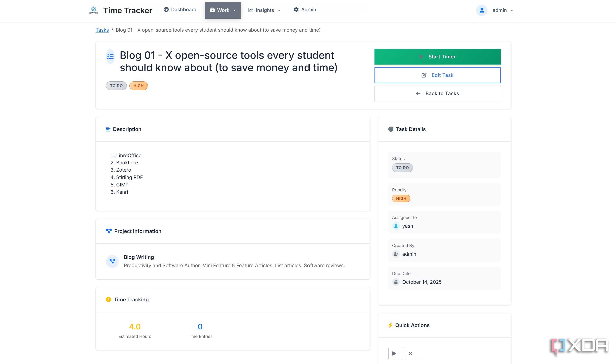Click the October 14, 2025 due date
The height and width of the screenshot is (364, 616).
(x=422, y=282)
